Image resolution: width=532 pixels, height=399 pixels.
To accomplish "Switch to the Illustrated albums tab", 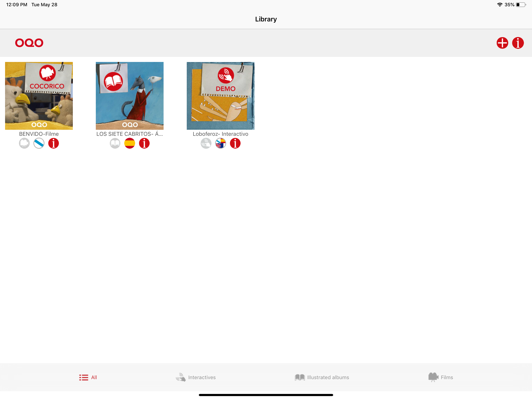I will pyautogui.click(x=322, y=377).
